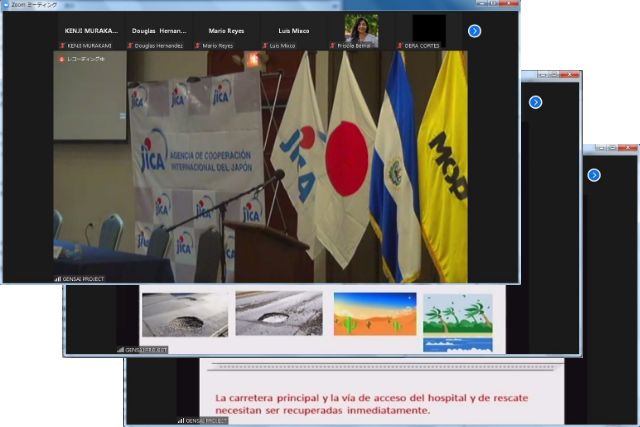Click the DERA CORTES name label
The image size is (640, 427).
[x=422, y=46]
